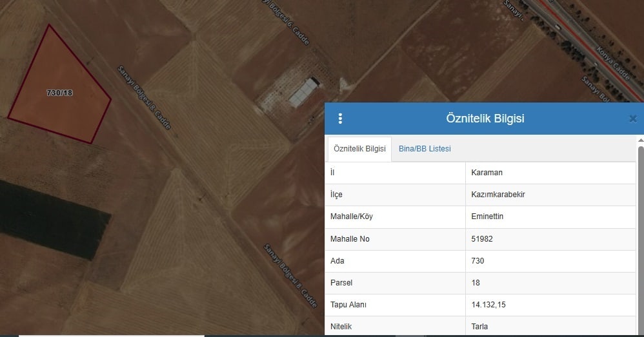Select the Mahalle No value 51982
644x337 pixels.
coord(482,239)
